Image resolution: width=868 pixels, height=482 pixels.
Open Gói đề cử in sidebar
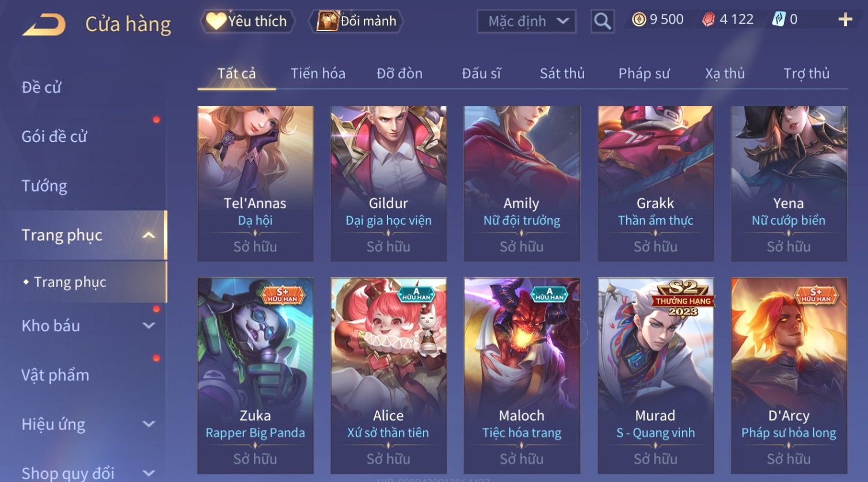point(54,137)
